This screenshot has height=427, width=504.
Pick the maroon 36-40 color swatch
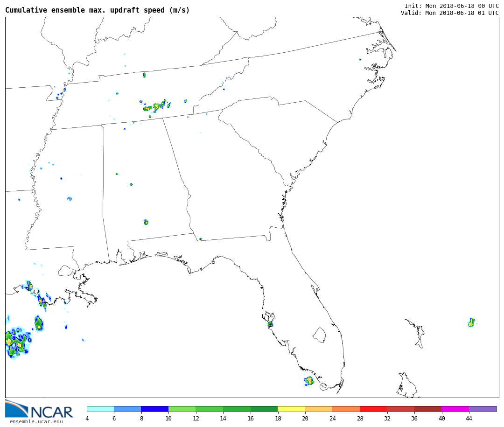tap(428, 409)
